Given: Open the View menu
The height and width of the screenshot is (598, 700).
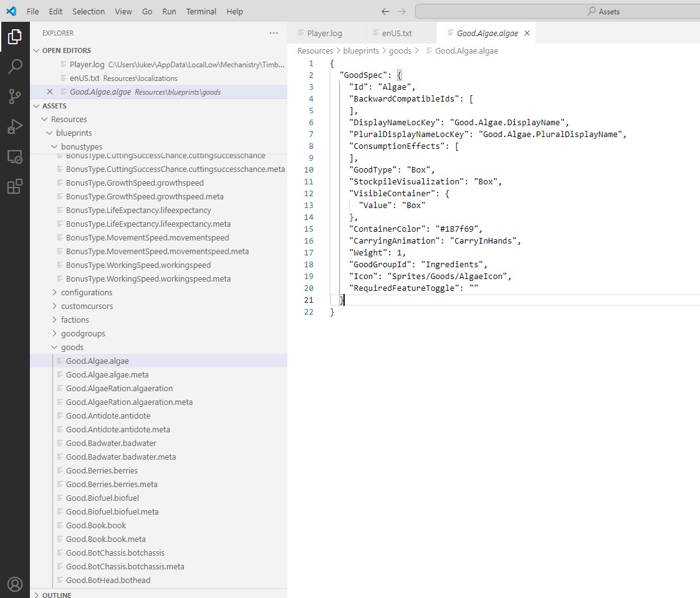Looking at the screenshot, I should point(123,12).
